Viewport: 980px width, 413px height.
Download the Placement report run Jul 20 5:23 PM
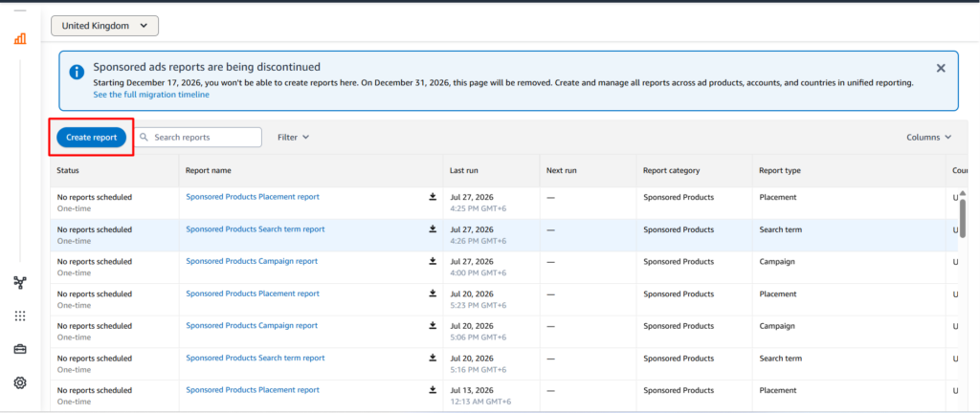coord(433,293)
